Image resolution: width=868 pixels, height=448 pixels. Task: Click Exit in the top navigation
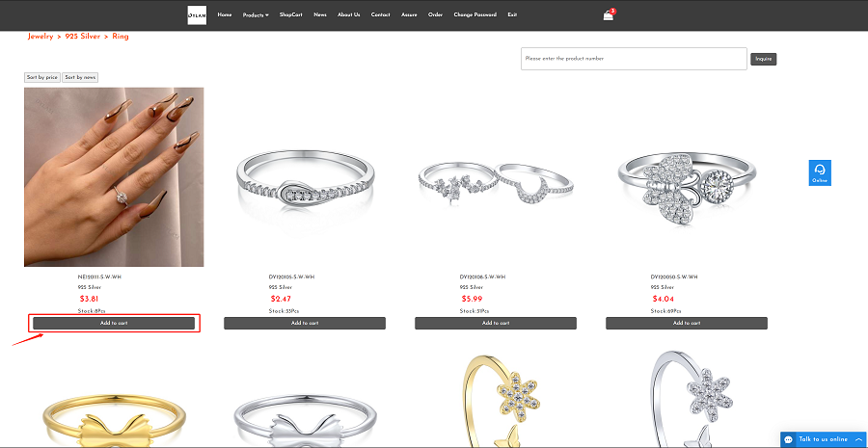[x=512, y=15]
